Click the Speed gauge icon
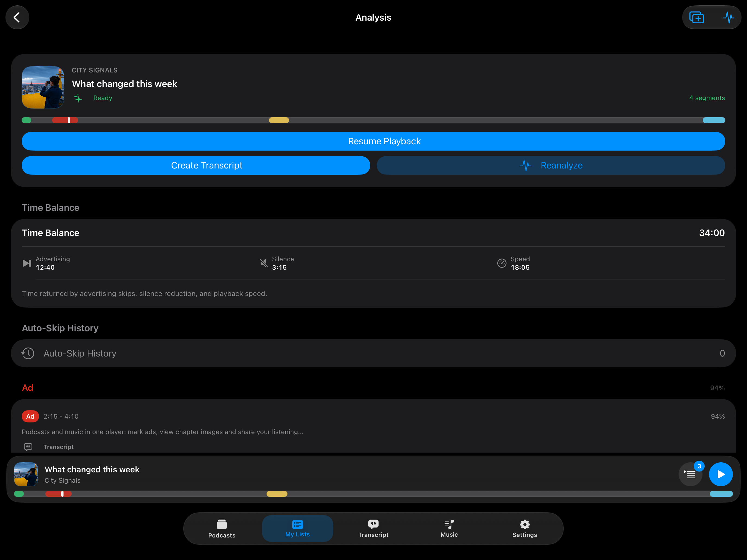The image size is (747, 560). [x=502, y=263]
